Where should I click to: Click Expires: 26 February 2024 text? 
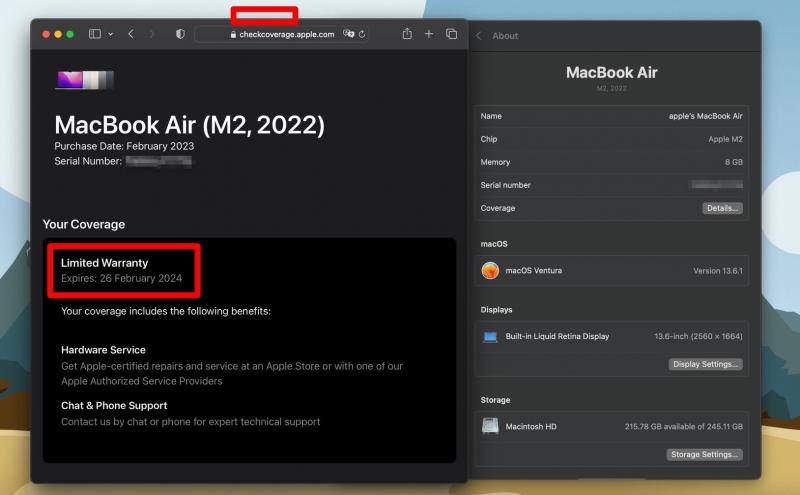121,278
